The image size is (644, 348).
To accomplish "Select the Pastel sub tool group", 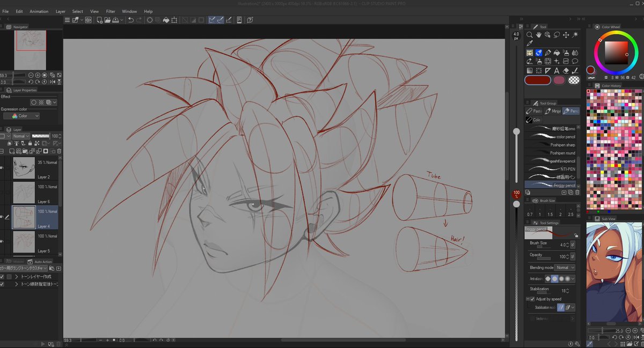I will 533,111.
